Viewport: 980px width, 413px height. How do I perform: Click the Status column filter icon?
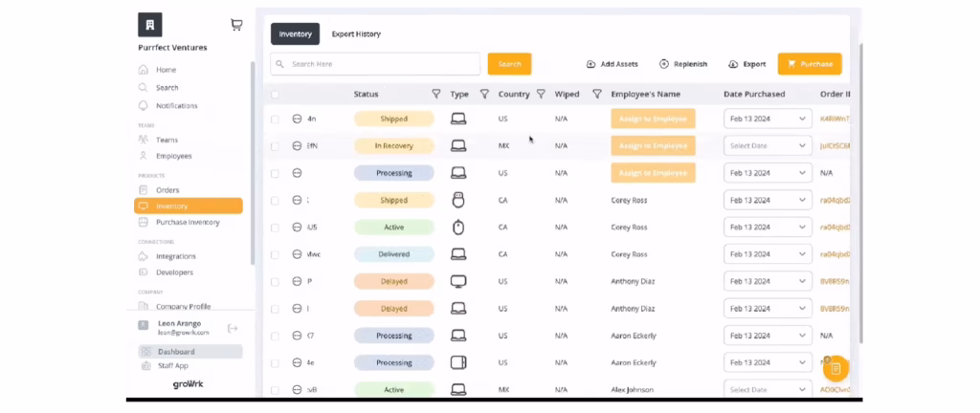coord(436,94)
